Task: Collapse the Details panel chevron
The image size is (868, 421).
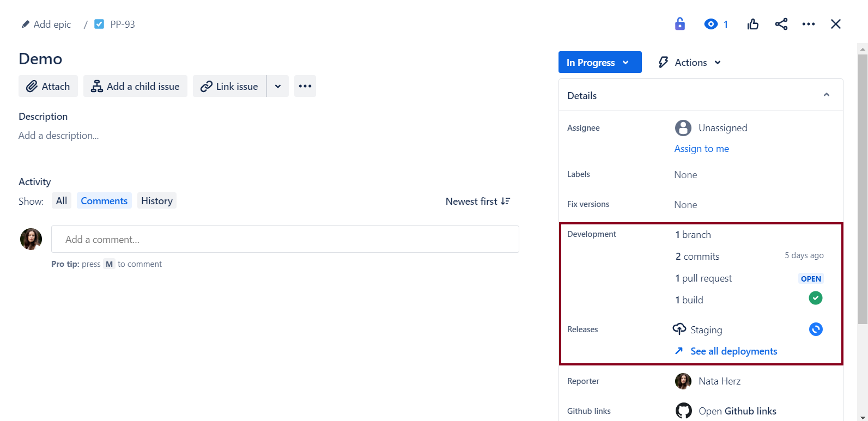Action: 826,95
